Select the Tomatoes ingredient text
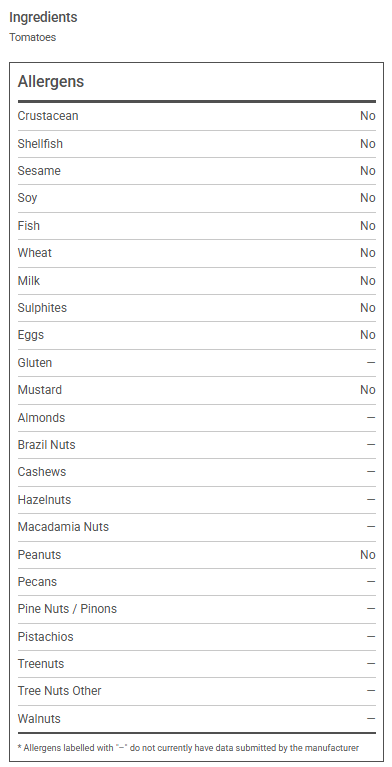Viewport: 392px width, 767px height. click(32, 37)
